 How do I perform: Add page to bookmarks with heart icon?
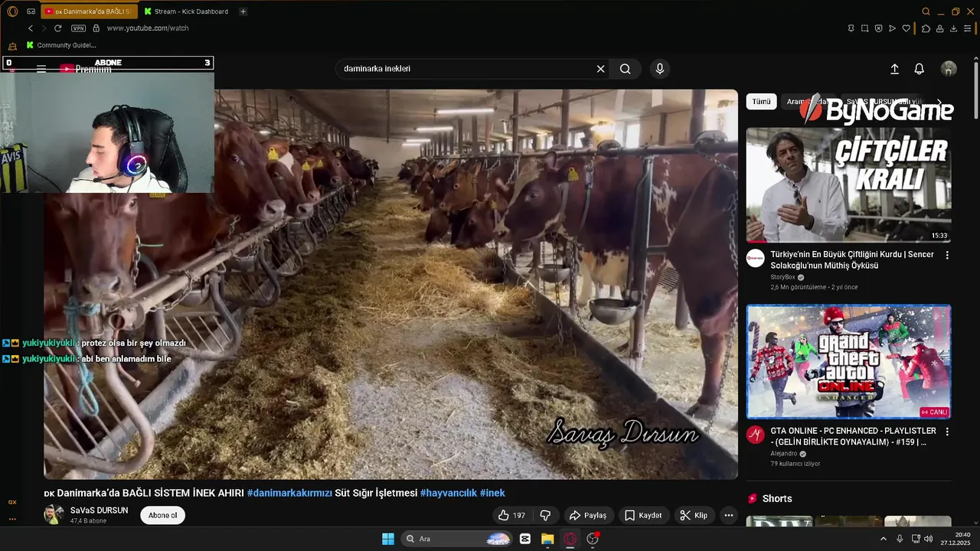(906, 28)
